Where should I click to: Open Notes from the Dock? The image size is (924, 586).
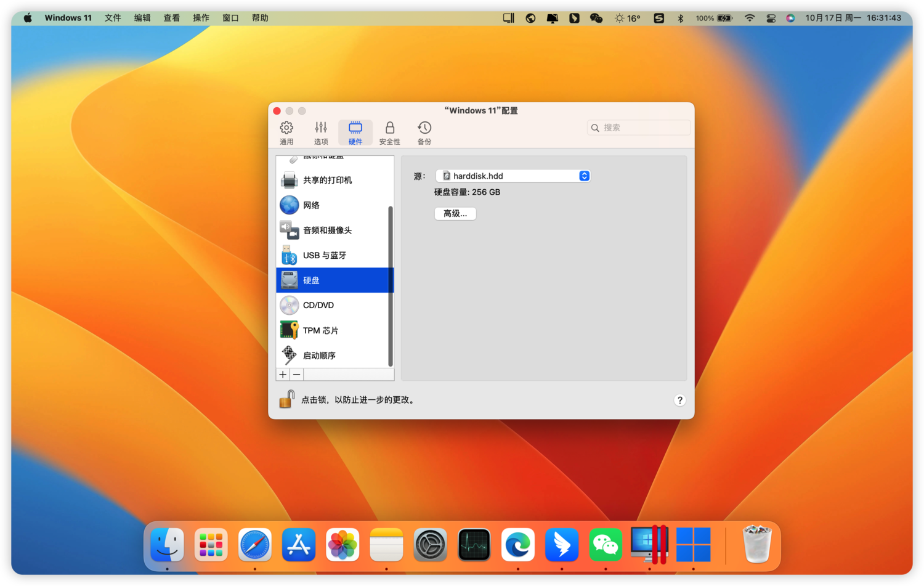point(386,545)
